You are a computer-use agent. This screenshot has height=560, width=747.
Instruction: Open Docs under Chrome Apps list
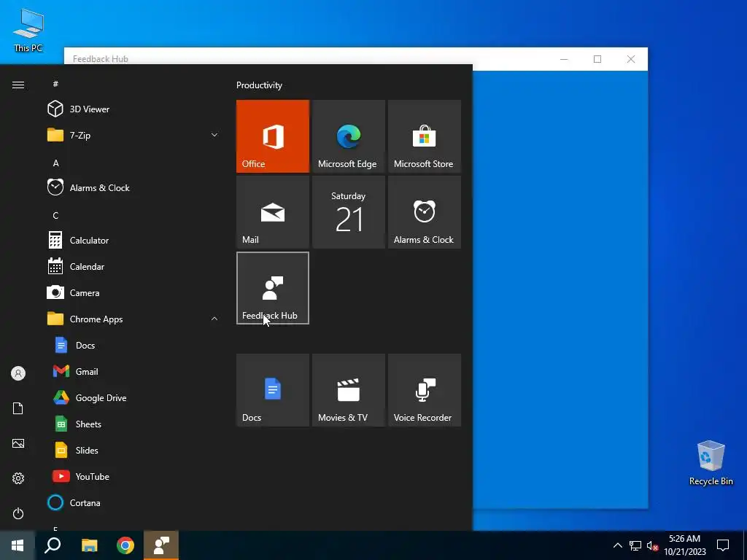click(x=133, y=345)
